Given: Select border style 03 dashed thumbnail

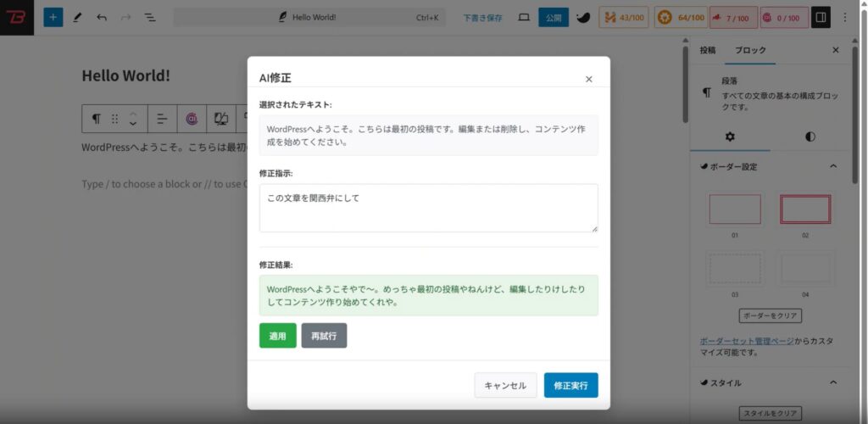Looking at the screenshot, I should coord(735,269).
